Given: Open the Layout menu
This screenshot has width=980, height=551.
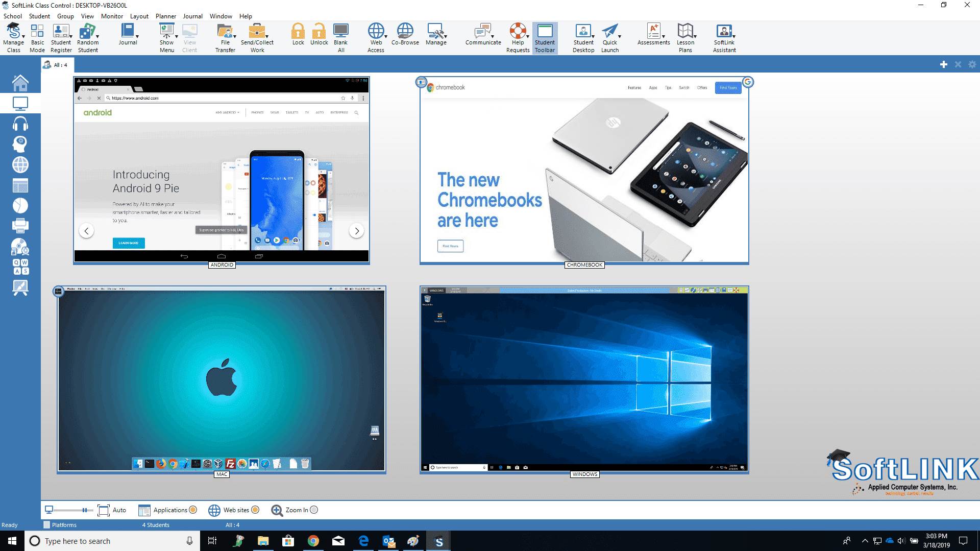Looking at the screenshot, I should point(139,16).
